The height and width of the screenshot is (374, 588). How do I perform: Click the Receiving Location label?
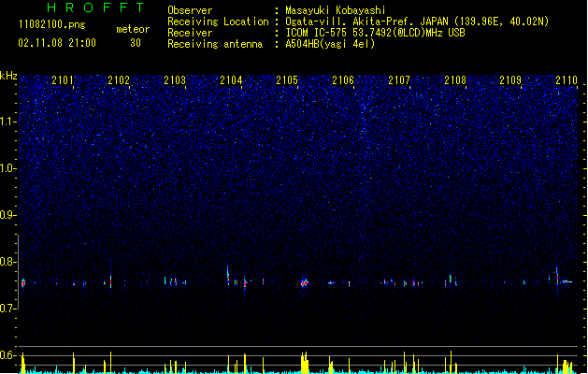(x=218, y=22)
